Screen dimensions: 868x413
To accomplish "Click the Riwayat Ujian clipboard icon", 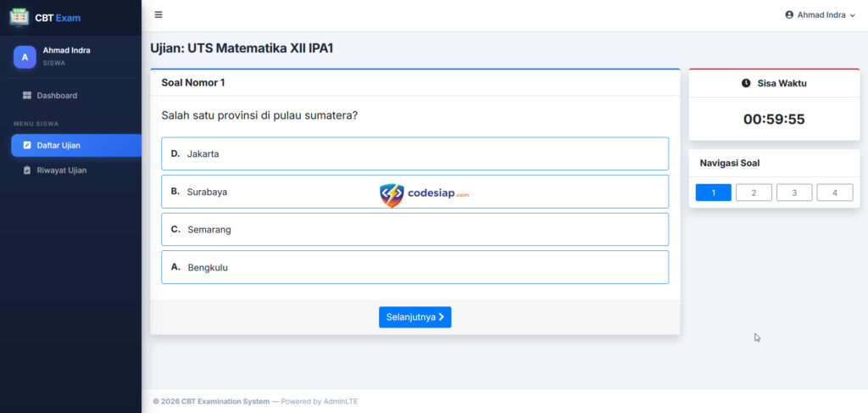I will point(27,170).
